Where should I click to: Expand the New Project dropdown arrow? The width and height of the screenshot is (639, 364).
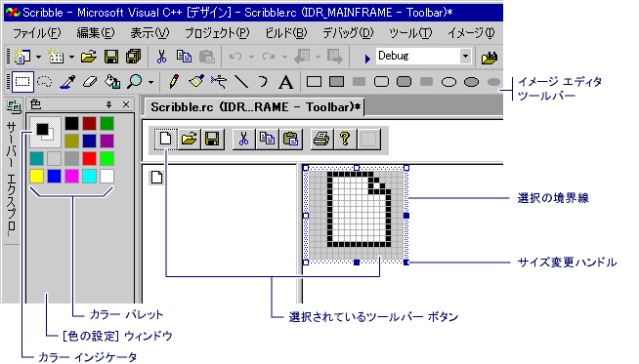[38, 57]
